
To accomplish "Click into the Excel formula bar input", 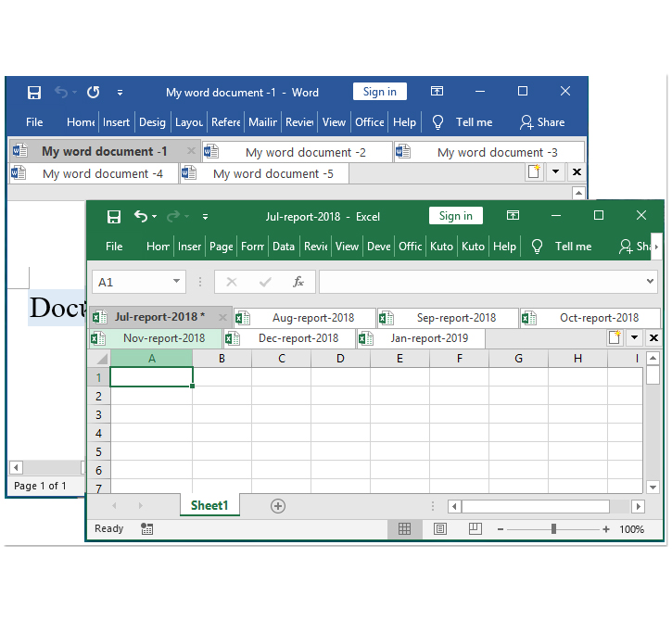I will pyautogui.click(x=482, y=282).
